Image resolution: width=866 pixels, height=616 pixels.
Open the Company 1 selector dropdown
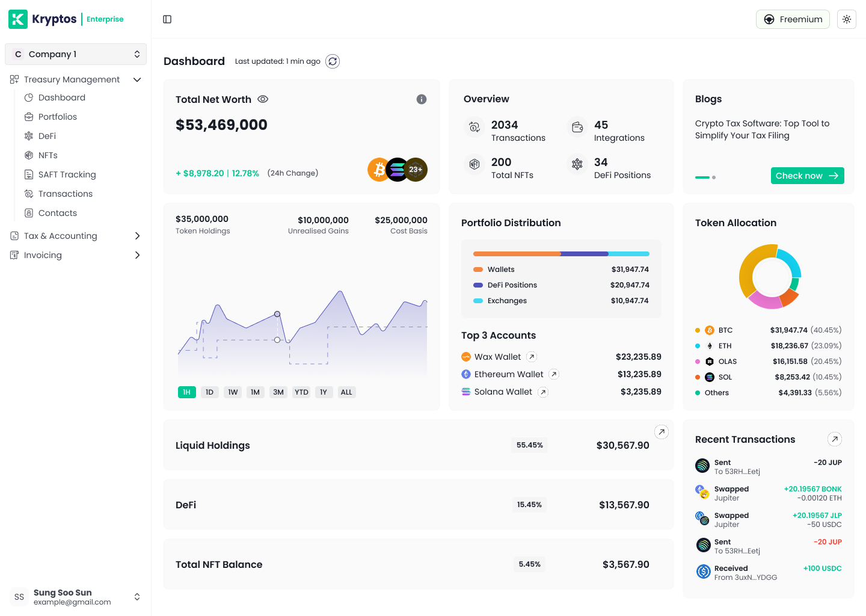click(76, 54)
